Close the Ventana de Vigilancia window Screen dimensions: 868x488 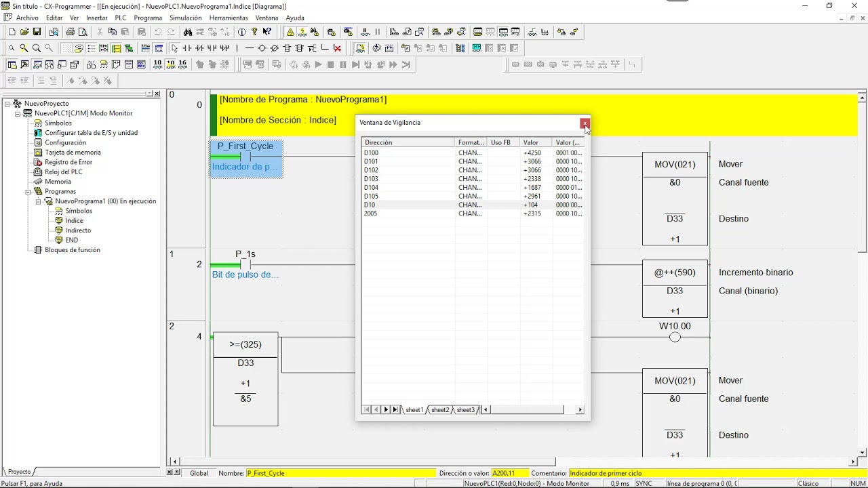point(585,123)
